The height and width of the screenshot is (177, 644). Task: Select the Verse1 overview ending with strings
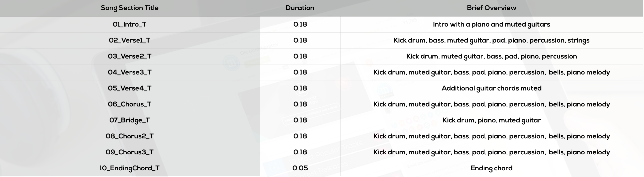click(x=491, y=41)
